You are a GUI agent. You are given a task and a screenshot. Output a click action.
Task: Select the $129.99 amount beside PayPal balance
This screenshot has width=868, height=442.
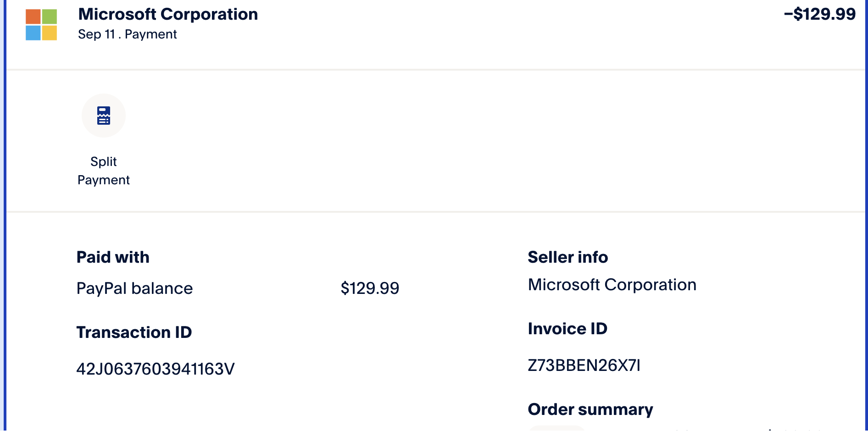click(x=370, y=288)
